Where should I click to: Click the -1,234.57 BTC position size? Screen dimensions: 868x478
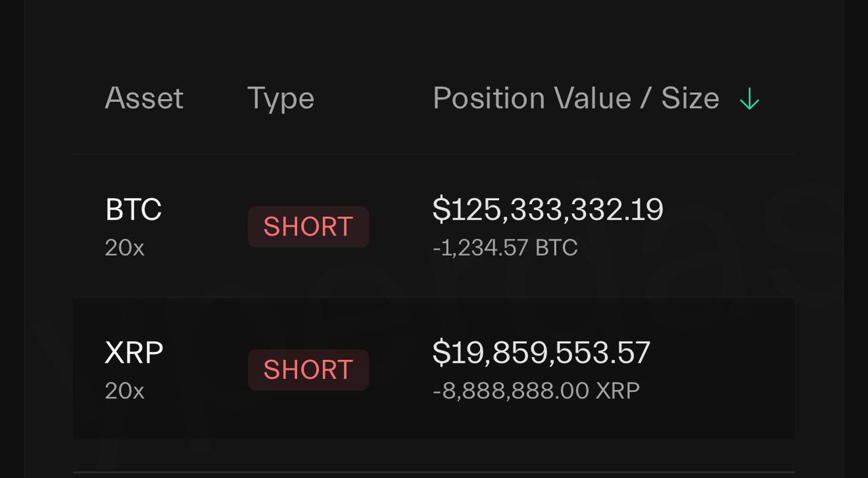point(505,248)
